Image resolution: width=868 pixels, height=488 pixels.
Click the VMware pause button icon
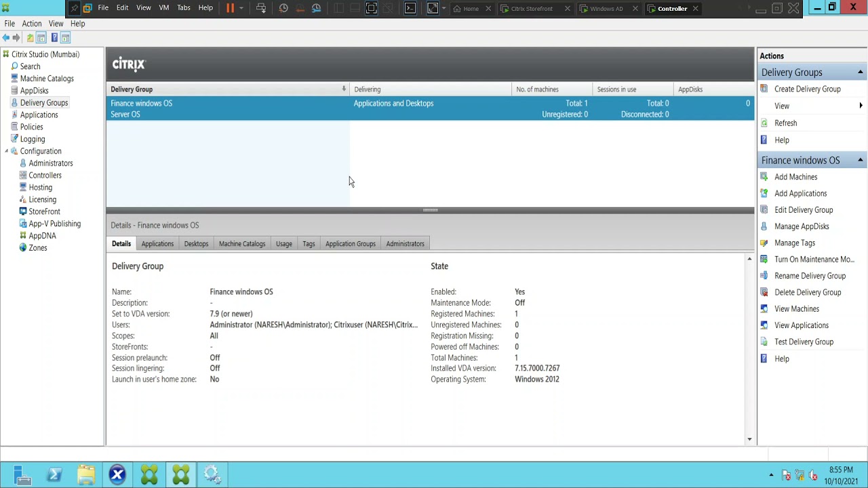[230, 8]
